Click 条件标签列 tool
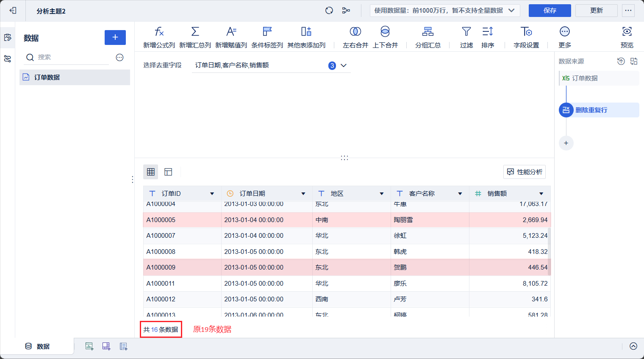 point(267,37)
